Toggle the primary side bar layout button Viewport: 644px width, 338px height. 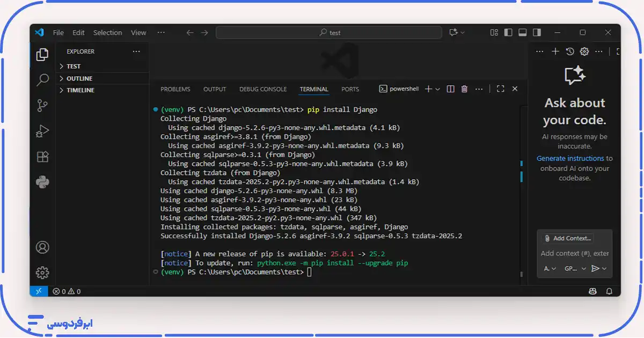click(x=508, y=33)
